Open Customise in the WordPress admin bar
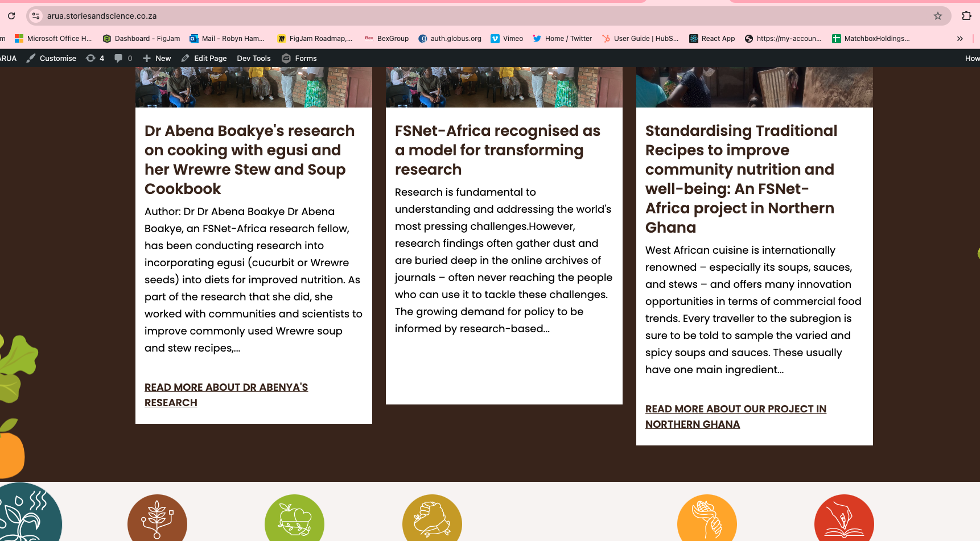This screenshot has height=541, width=980. point(51,58)
